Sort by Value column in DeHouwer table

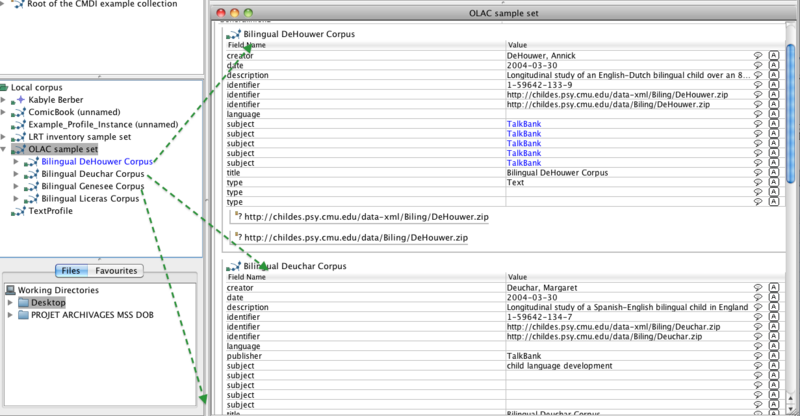[x=644, y=45]
